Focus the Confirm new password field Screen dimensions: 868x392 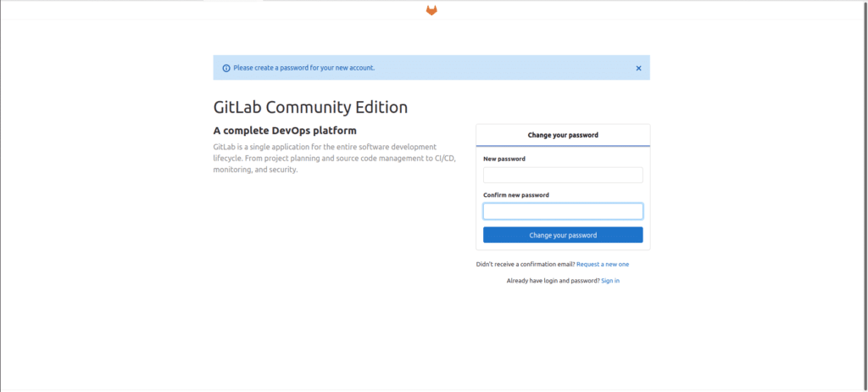pos(563,211)
